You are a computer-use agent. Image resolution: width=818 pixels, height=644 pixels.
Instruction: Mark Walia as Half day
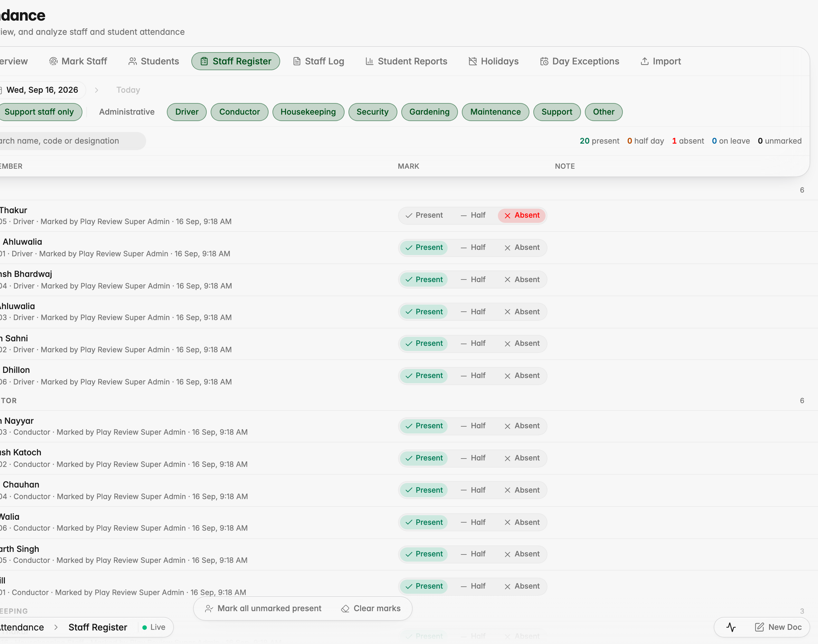point(473,522)
